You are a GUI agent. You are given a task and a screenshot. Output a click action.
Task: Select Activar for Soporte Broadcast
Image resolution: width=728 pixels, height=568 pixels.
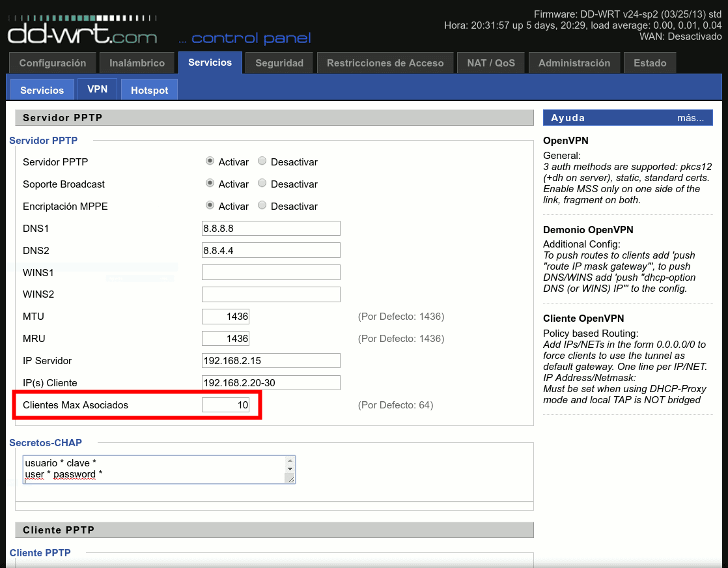pyautogui.click(x=210, y=183)
